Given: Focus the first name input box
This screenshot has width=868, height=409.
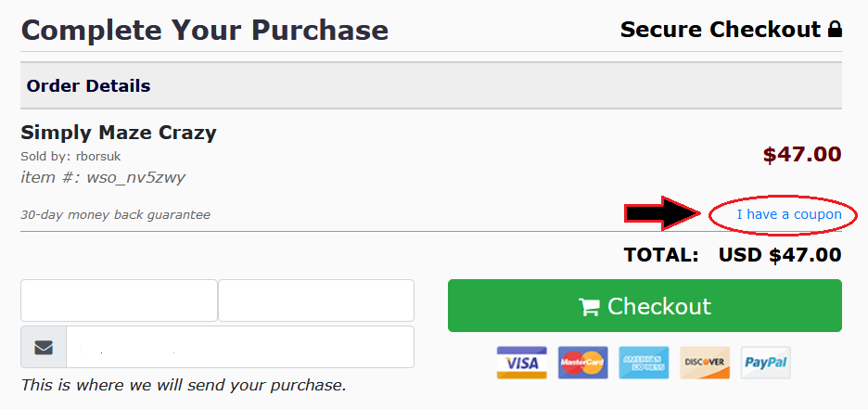Looking at the screenshot, I should click(x=119, y=300).
